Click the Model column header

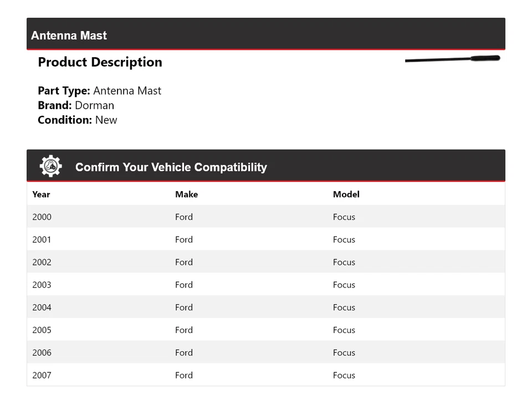coord(346,195)
